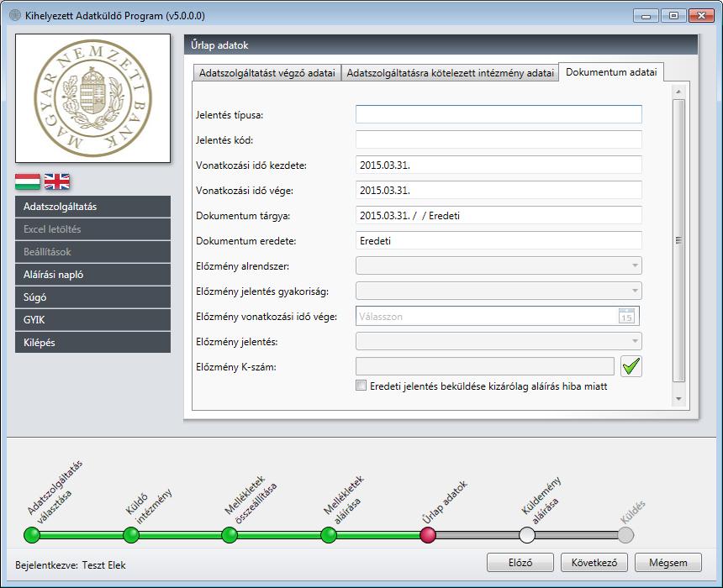
Task: Close the Kihelyezett Adatküldő Program window
Action: [x=701, y=16]
